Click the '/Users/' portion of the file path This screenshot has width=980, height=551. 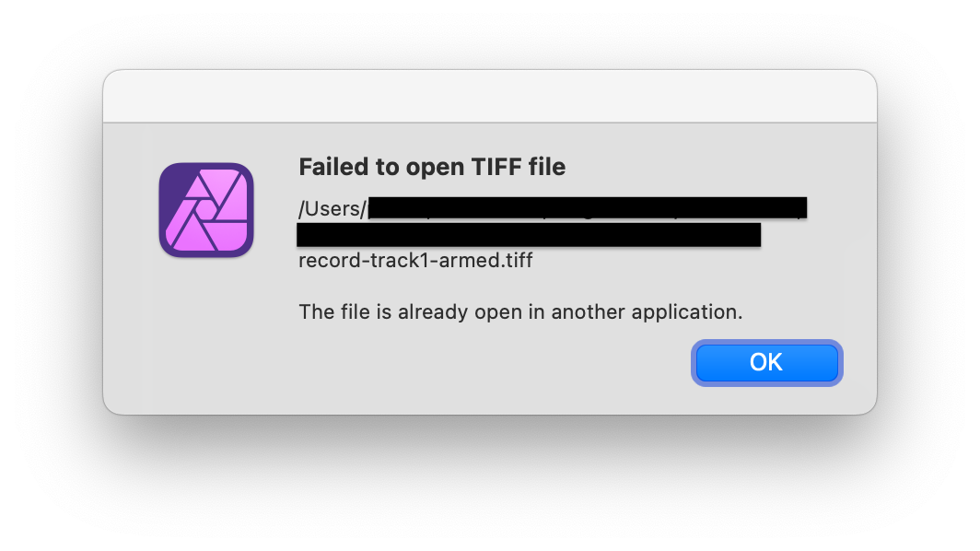coord(329,208)
